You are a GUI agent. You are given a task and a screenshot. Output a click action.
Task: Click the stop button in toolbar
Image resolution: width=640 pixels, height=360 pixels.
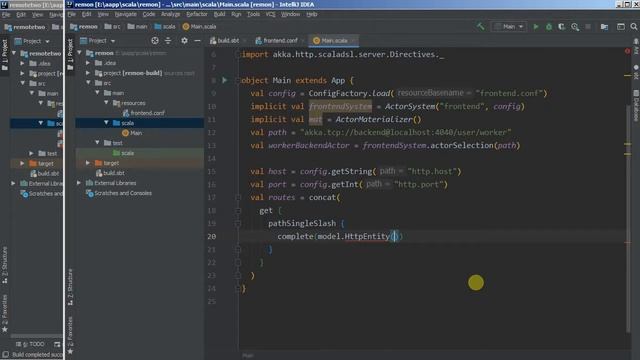(588, 27)
